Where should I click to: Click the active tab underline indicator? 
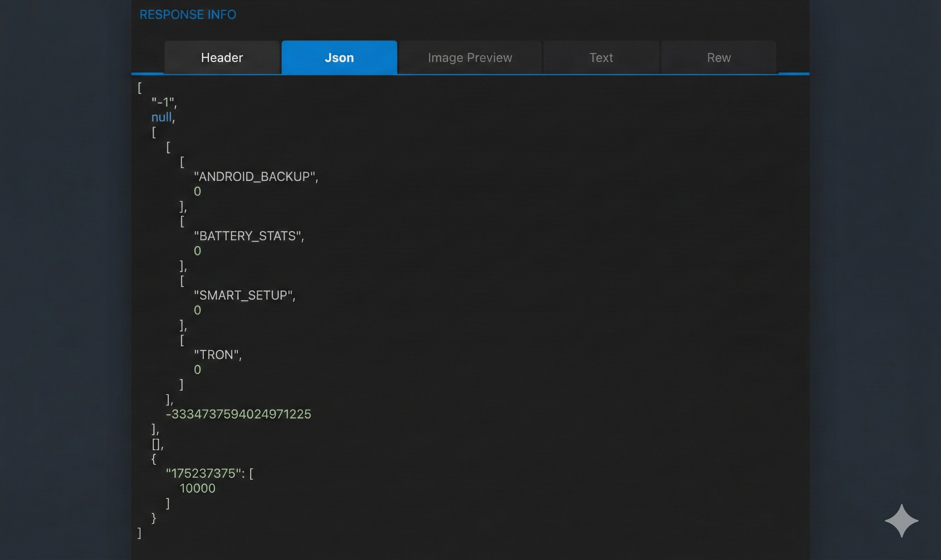339,73
